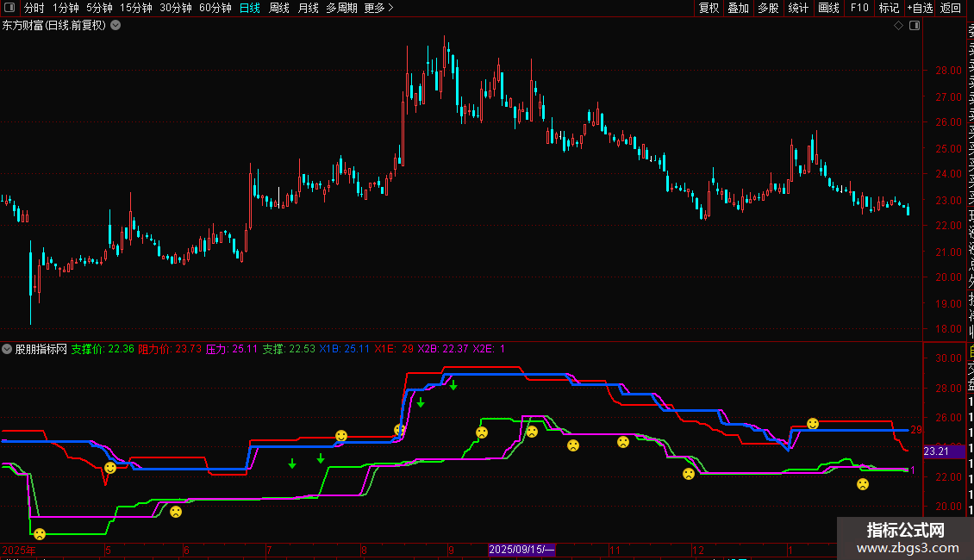Open the 画线 drawing tools
The width and height of the screenshot is (974, 560).
(828, 8)
